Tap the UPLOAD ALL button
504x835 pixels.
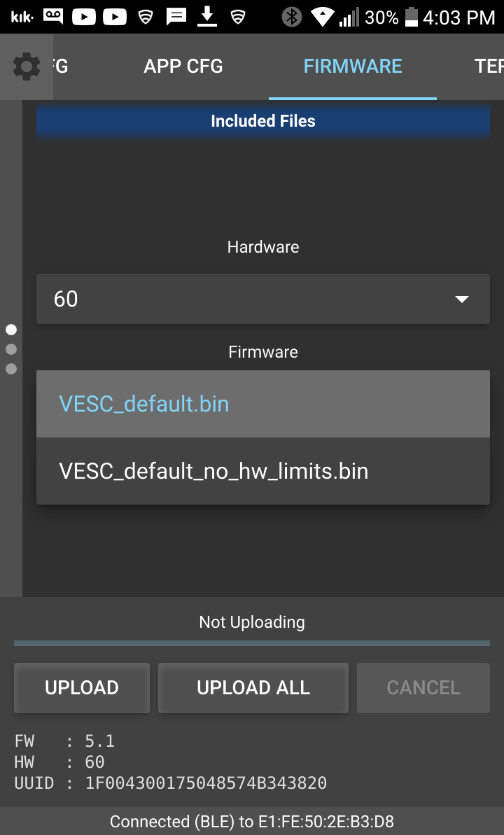click(253, 687)
